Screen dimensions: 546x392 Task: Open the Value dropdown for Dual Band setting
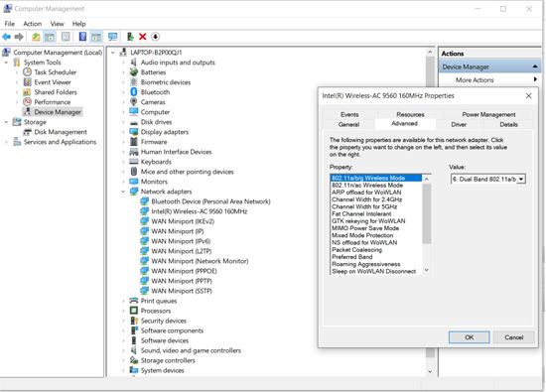tap(521, 180)
